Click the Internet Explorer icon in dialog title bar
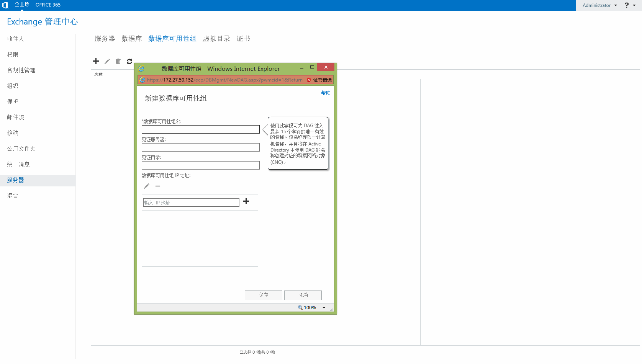 tap(141, 69)
